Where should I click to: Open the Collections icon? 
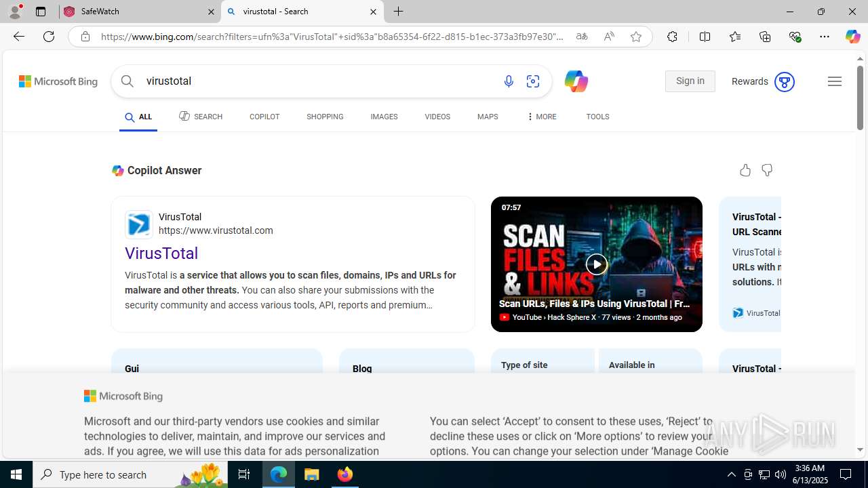coord(765,37)
